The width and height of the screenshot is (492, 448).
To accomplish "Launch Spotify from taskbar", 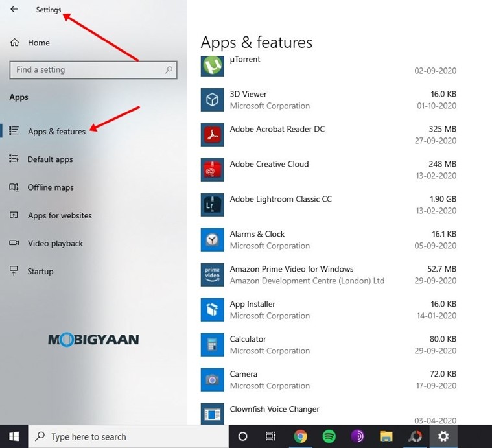I will pos(329,436).
